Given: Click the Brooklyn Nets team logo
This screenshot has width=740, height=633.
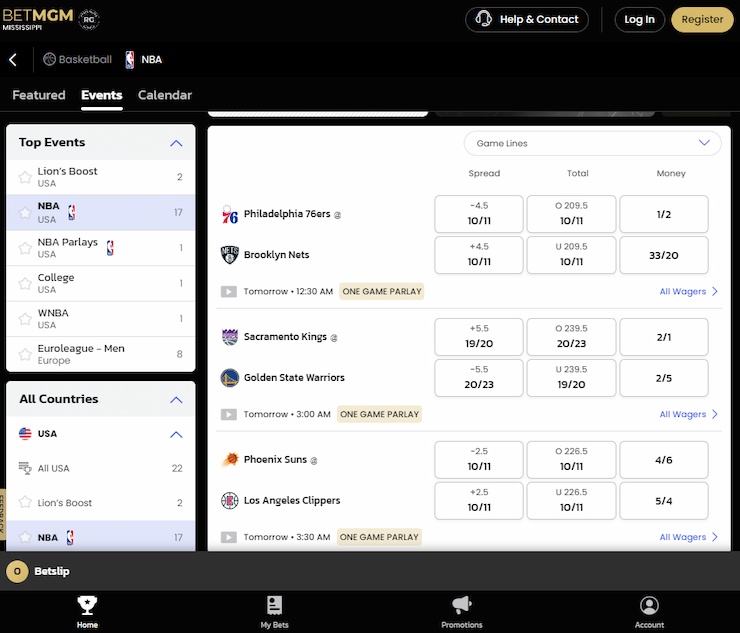Looking at the screenshot, I should coord(230,255).
